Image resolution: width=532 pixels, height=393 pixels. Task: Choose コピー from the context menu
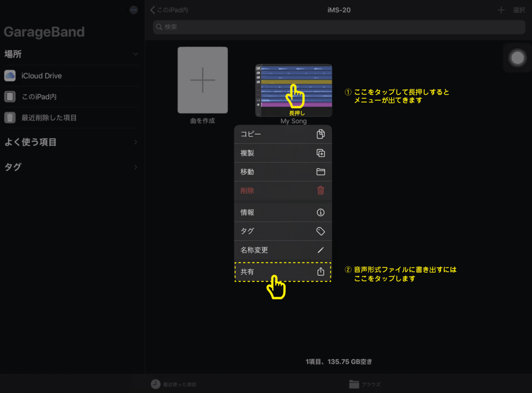283,134
